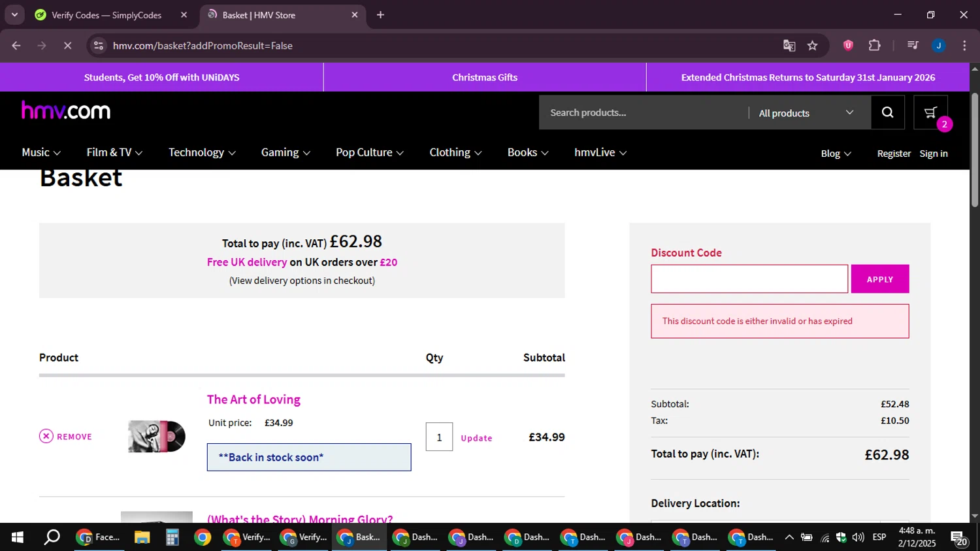The height and width of the screenshot is (551, 980).
Task: Open The Art of Loving product link
Action: 253,399
